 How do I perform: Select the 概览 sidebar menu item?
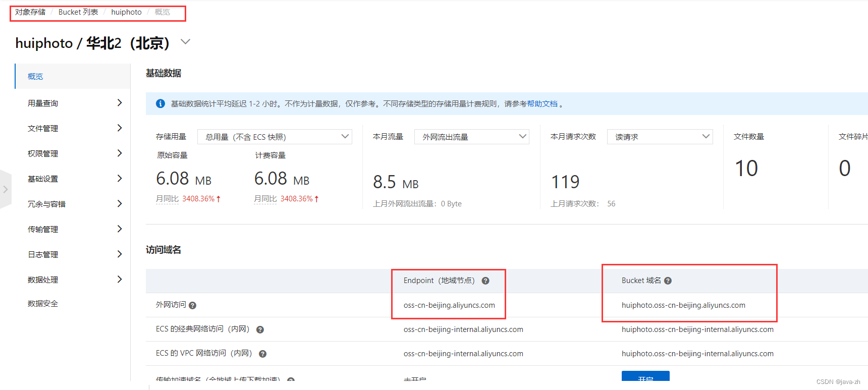pos(72,76)
